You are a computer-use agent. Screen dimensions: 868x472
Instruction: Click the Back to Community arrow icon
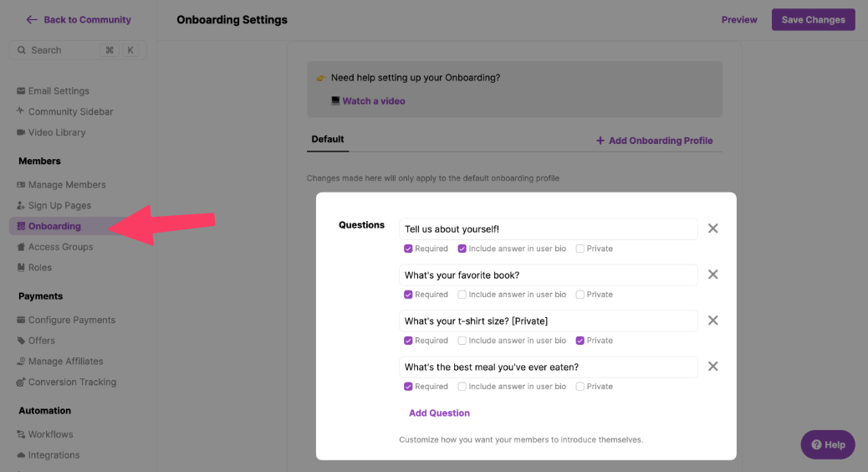32,19
